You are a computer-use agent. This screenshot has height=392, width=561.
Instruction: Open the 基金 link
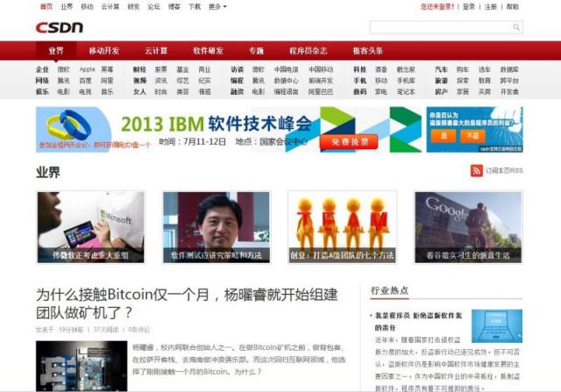click(x=183, y=69)
